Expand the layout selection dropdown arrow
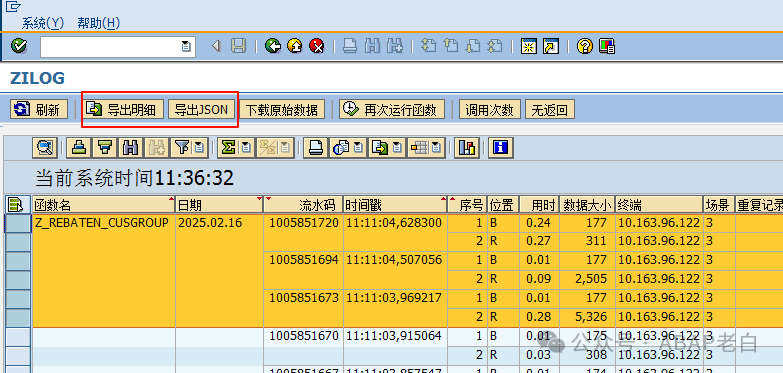The image size is (783, 373). click(x=436, y=148)
